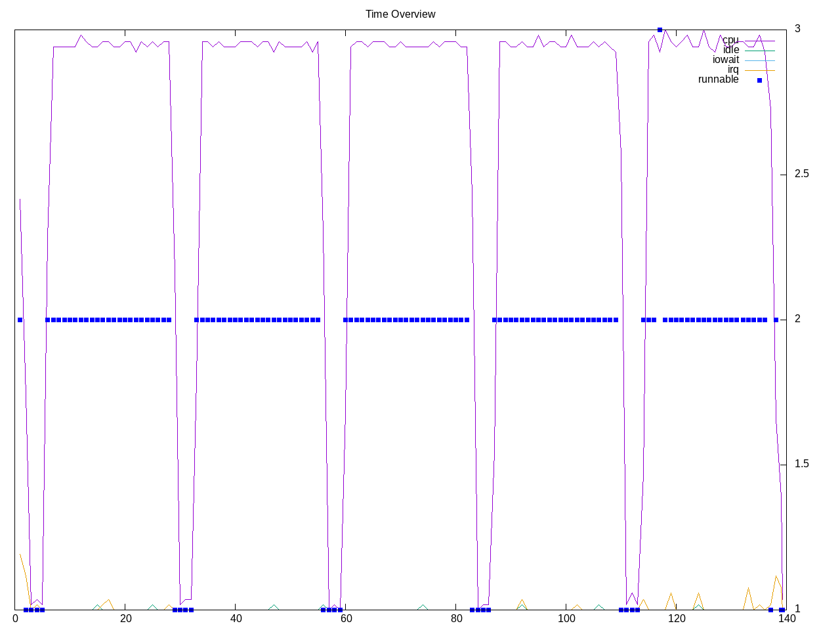
Task: Click the irq legend label
Action: [x=733, y=70]
